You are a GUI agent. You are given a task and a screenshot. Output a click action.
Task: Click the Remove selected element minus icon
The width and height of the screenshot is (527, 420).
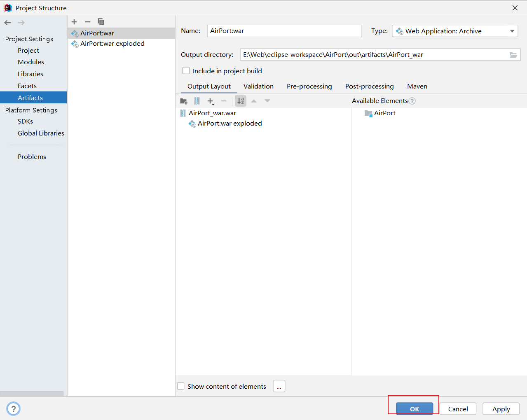(x=224, y=101)
